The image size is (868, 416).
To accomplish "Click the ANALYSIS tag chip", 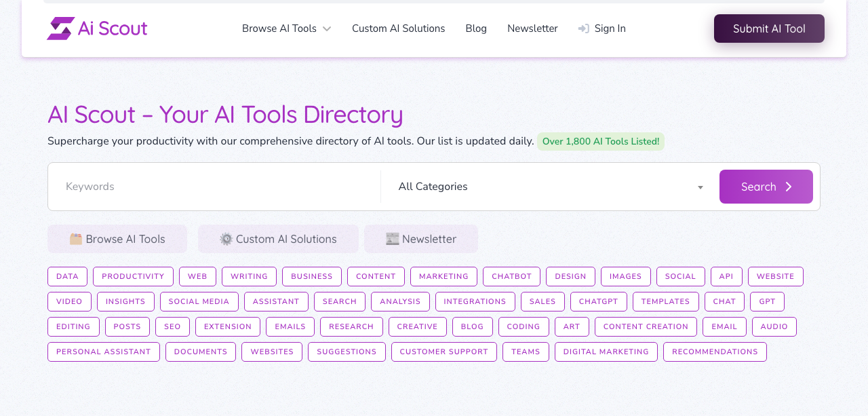I will point(400,301).
